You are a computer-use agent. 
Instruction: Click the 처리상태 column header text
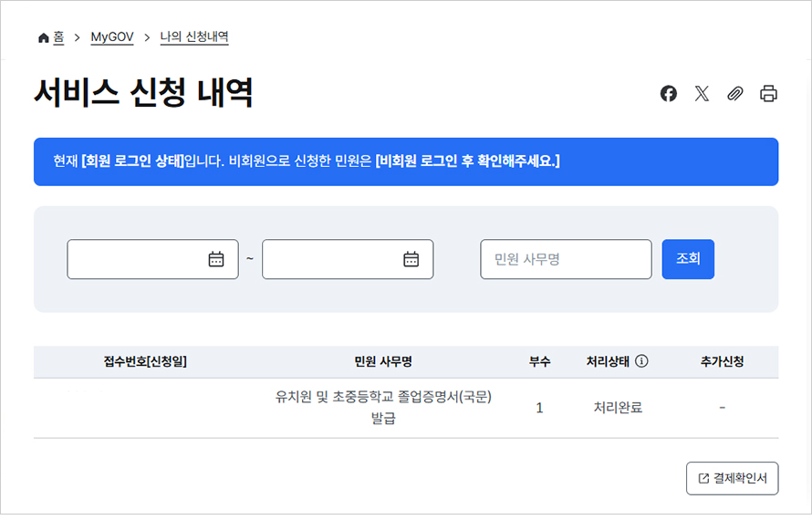[608, 361]
